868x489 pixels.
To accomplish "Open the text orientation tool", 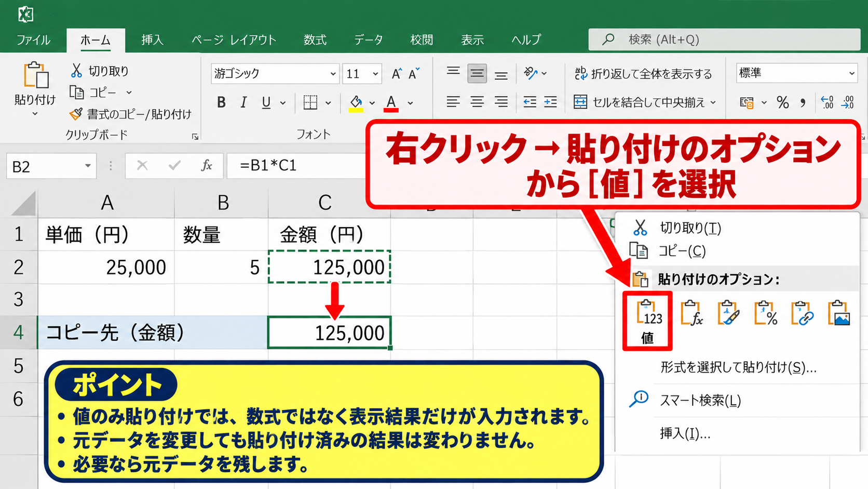I will [x=531, y=73].
